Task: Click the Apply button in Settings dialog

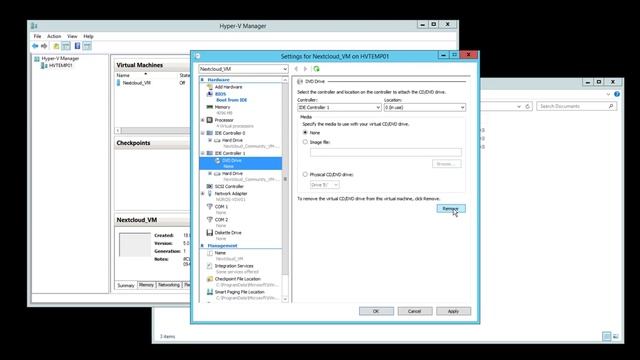Action: coord(453,311)
